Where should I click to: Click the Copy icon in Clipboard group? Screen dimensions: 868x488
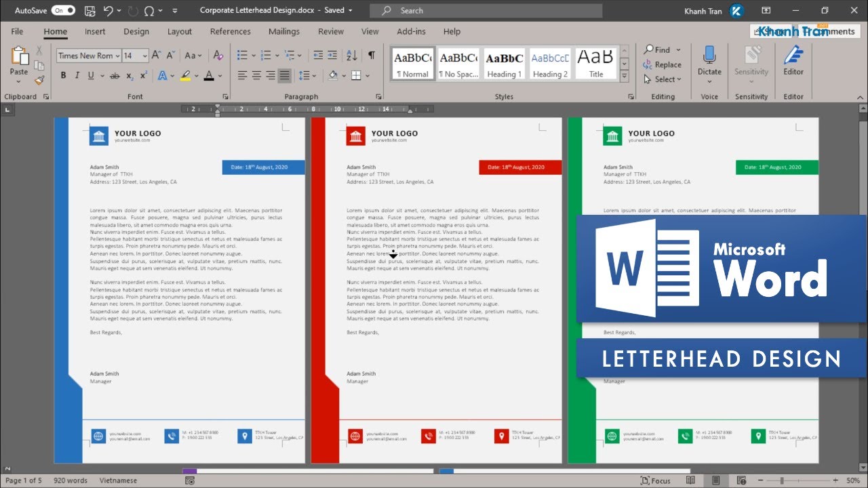click(39, 65)
